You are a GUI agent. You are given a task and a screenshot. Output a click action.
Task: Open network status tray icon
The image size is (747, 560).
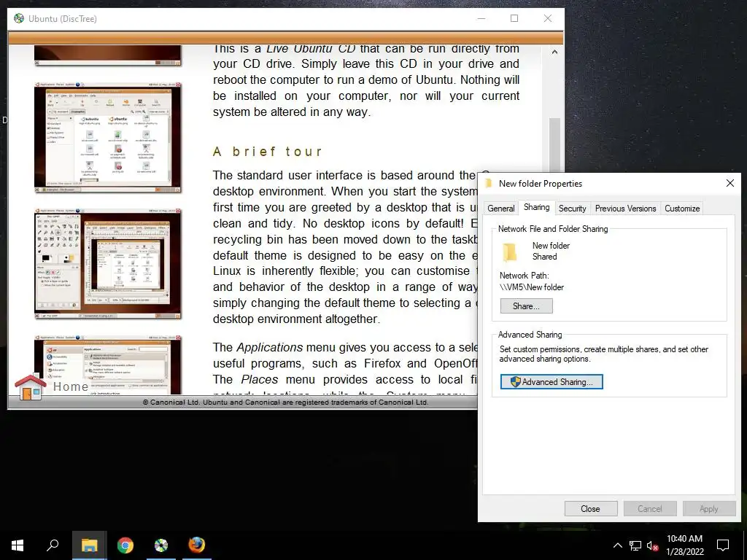click(635, 545)
